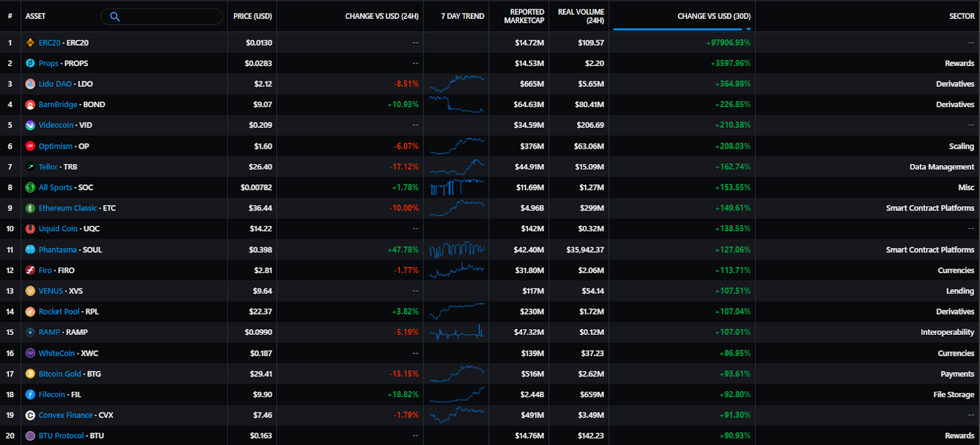Click the Uquid Coin logo icon

click(x=30, y=228)
